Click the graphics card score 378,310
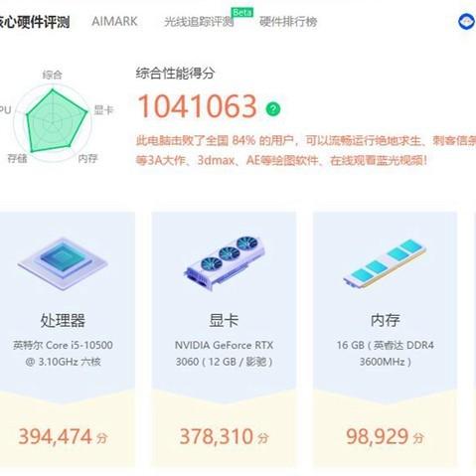Viewport: 476px width, 476px height. tap(217, 436)
